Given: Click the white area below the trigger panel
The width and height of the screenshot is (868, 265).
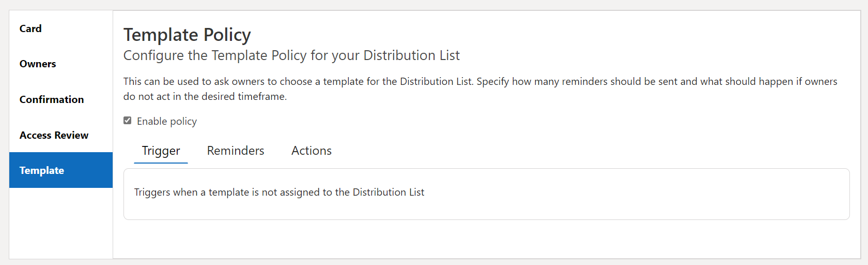Looking at the screenshot, I should click(486, 239).
